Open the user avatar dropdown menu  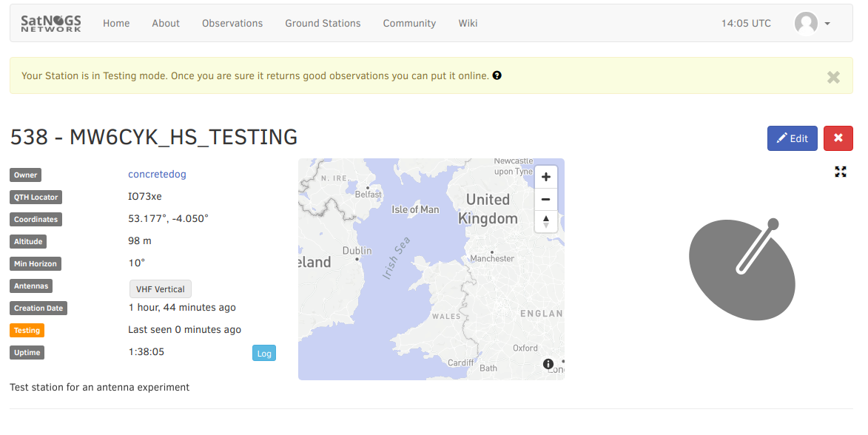pos(812,24)
